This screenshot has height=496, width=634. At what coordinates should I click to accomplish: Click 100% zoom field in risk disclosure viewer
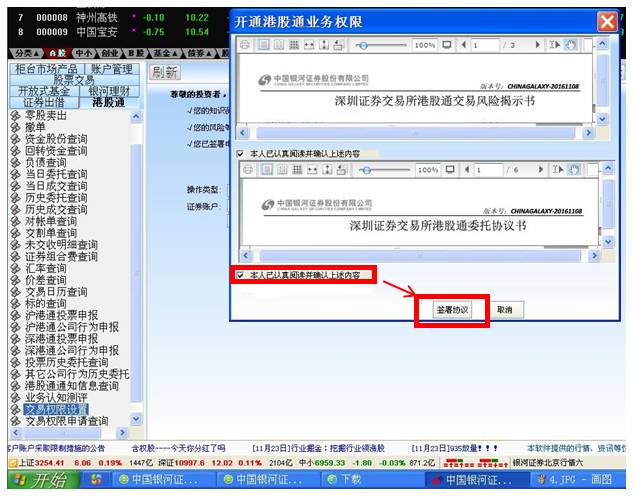(425, 45)
